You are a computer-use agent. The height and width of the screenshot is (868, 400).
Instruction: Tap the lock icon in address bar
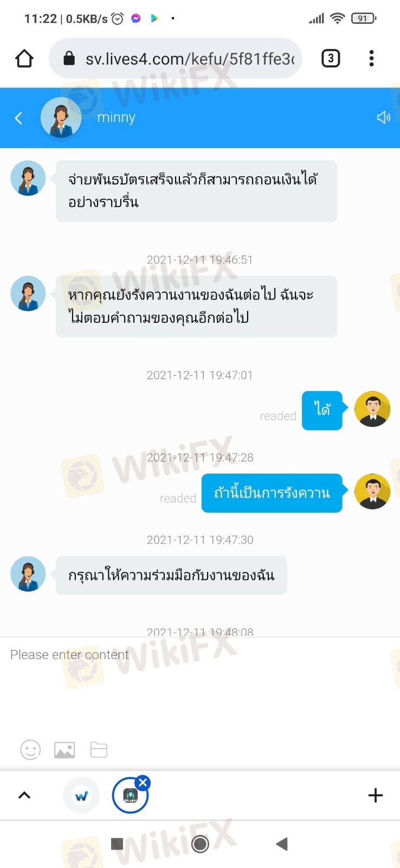(69, 58)
